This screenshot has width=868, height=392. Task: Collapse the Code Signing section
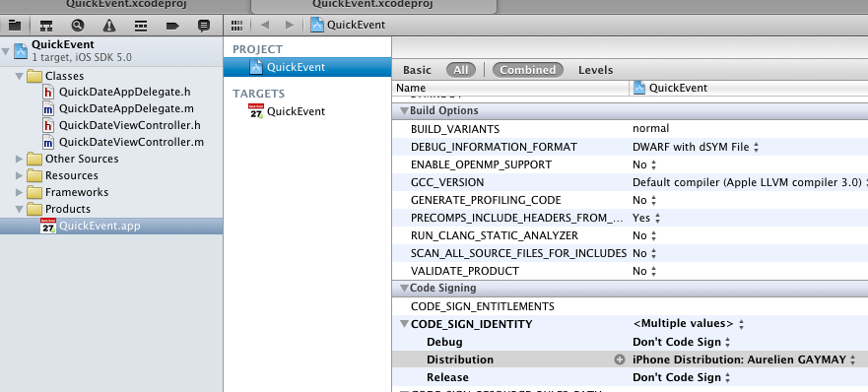404,288
